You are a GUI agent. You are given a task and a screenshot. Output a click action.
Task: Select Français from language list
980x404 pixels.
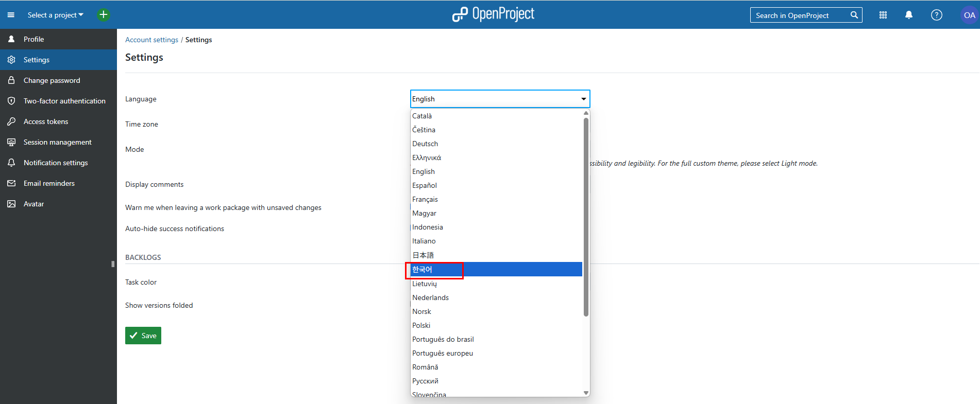497,199
